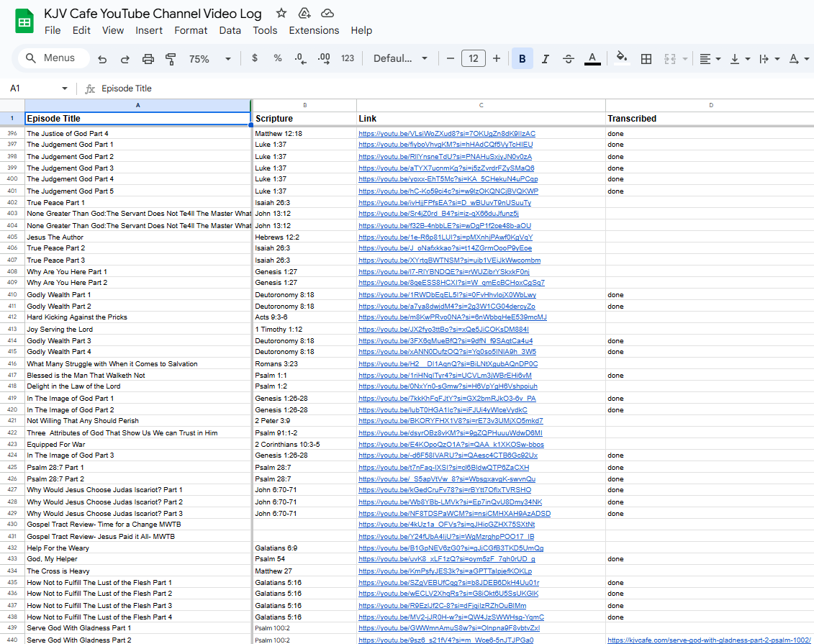Open the View menu
814x644 pixels.
(113, 31)
